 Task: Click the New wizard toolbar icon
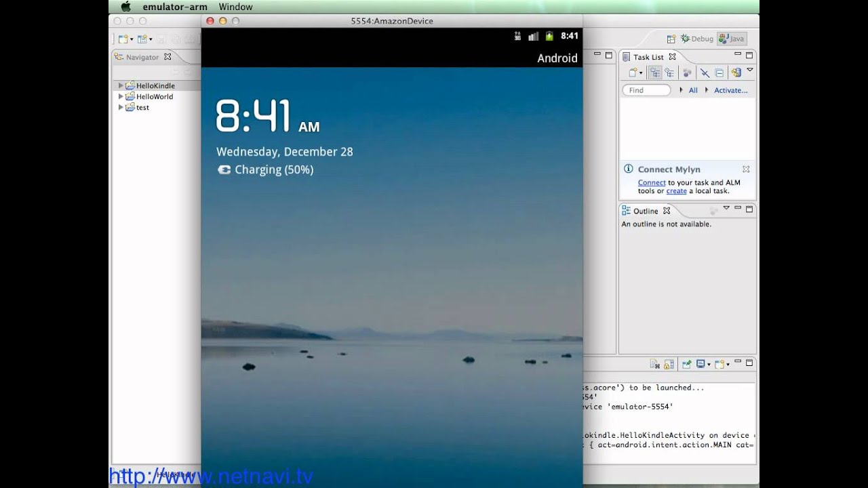tap(123, 39)
